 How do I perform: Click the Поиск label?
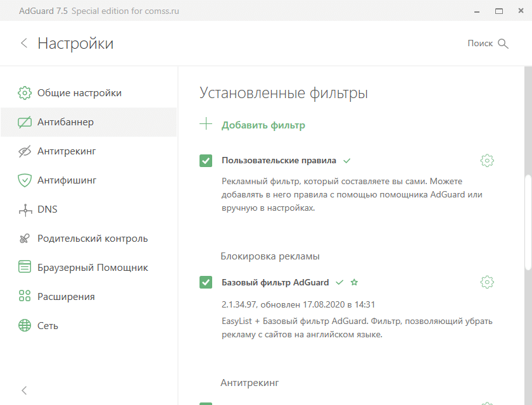pos(480,44)
